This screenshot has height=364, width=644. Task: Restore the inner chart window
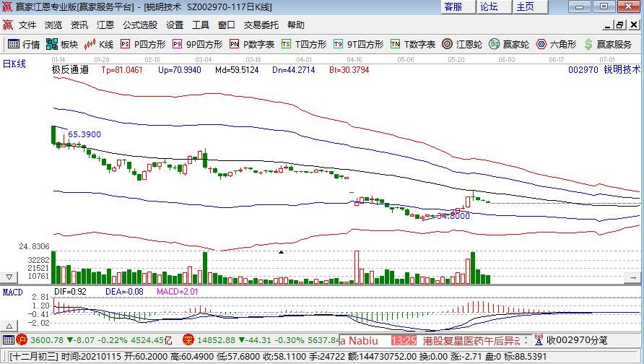[620, 25]
